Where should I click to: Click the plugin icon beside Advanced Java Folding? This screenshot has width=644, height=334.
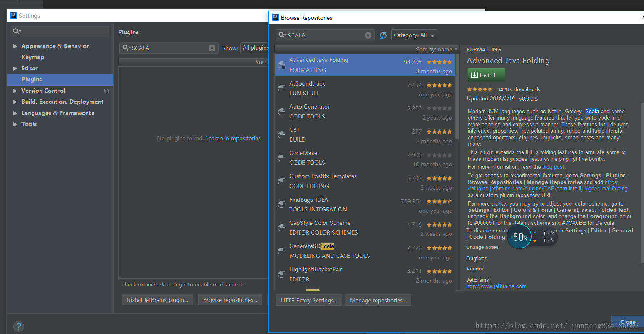click(x=282, y=65)
